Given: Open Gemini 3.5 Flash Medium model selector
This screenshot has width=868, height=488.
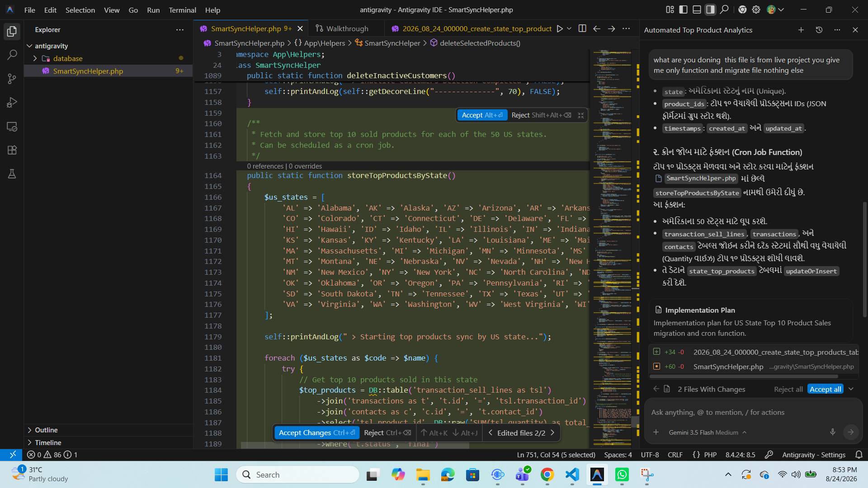Looking at the screenshot, I should [708, 432].
